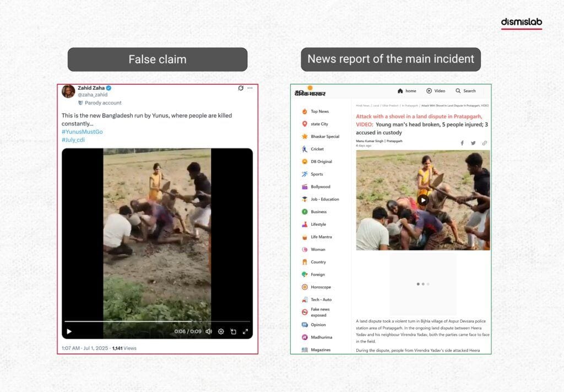
Task: Click the Parody account label
Action: click(100, 103)
